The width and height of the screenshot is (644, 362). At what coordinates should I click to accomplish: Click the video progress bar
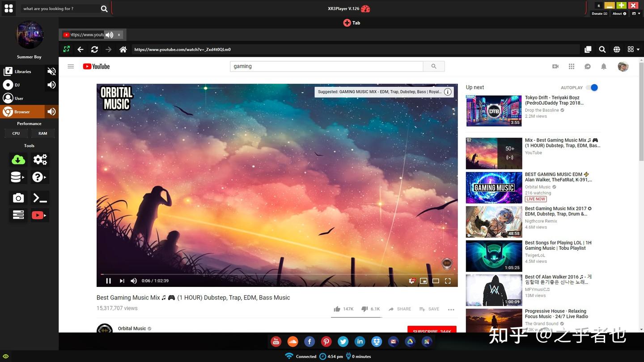277,274
